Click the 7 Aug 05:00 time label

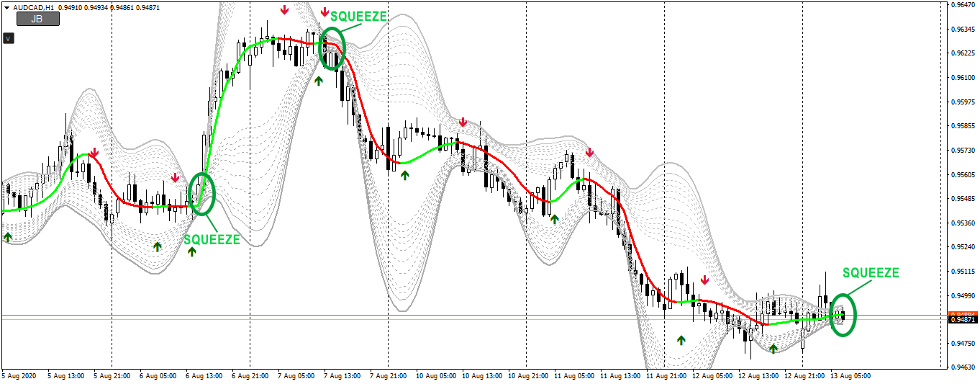[x=296, y=376]
